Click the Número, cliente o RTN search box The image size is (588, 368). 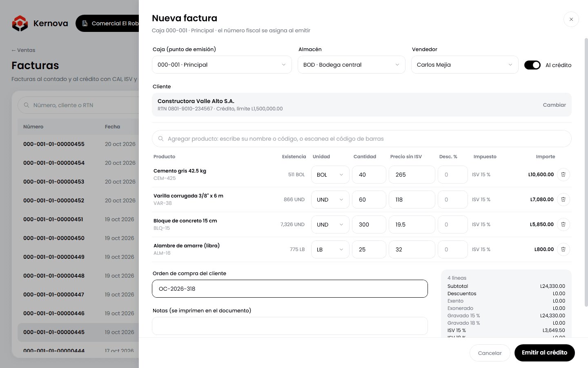(78, 105)
